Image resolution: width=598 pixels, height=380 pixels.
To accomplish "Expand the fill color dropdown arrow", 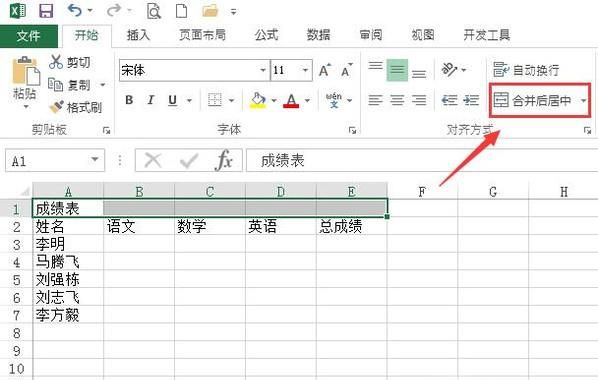I will coord(274,100).
